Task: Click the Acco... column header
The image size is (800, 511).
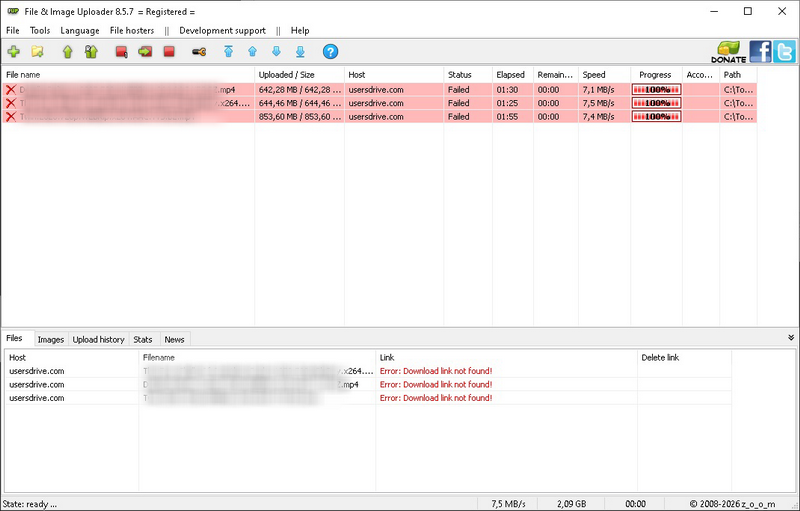Action: [x=701, y=74]
